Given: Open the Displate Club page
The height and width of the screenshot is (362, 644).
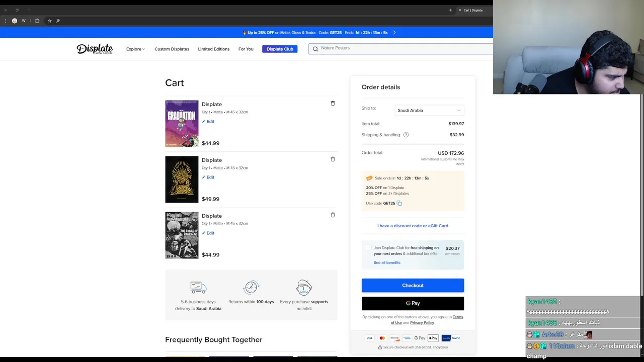Looking at the screenshot, I should 280,49.
